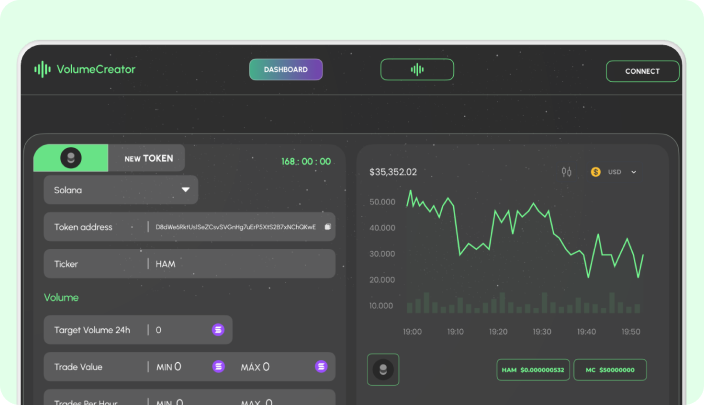Focus the Target Volume 24h value field
This screenshot has width=704, height=405.
(180, 330)
